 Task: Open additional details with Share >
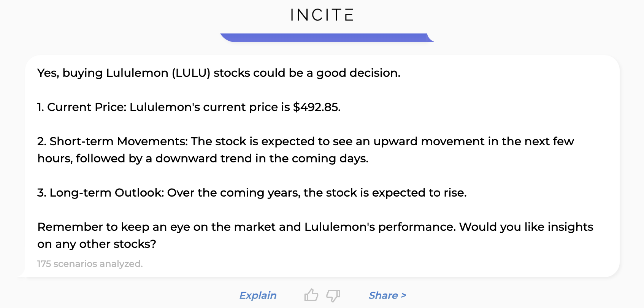click(387, 295)
